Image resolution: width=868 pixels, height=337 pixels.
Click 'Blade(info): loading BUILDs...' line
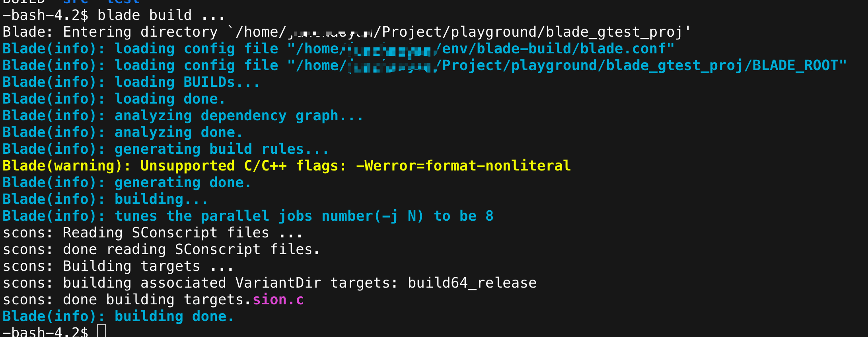(x=131, y=82)
